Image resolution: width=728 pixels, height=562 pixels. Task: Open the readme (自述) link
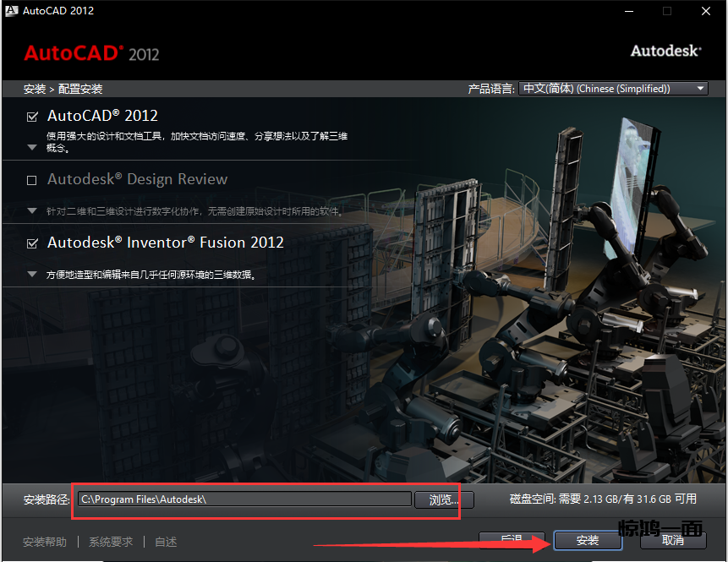pyautogui.click(x=166, y=542)
